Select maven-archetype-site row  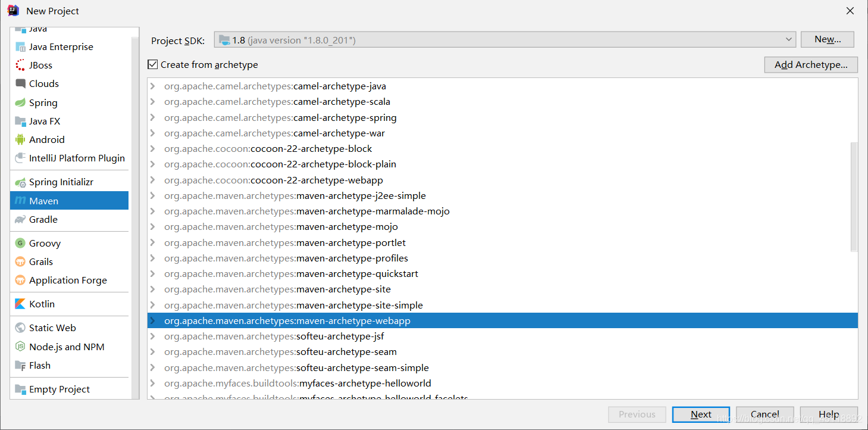(503, 289)
